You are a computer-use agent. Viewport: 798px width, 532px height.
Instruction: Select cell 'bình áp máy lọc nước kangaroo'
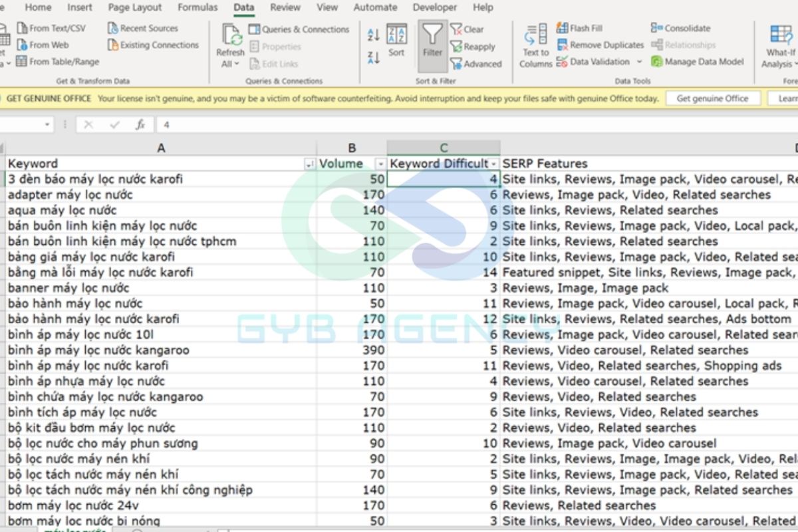(x=161, y=350)
